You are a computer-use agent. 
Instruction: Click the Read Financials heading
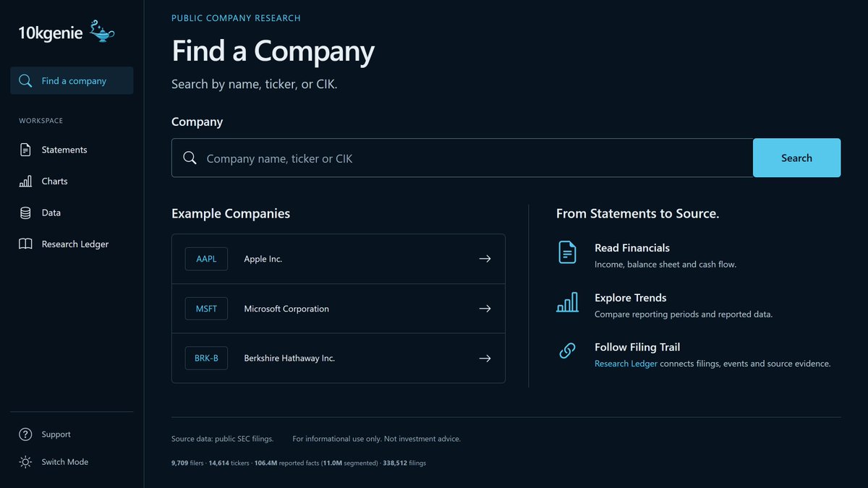click(x=632, y=248)
